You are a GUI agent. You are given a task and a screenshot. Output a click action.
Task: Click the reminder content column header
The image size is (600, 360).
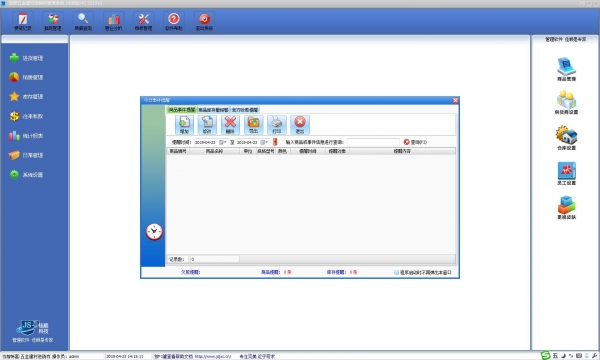click(402, 151)
